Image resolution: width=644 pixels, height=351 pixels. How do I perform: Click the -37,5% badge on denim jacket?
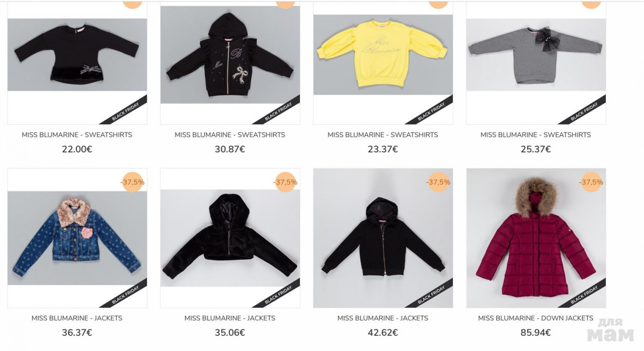point(133,182)
